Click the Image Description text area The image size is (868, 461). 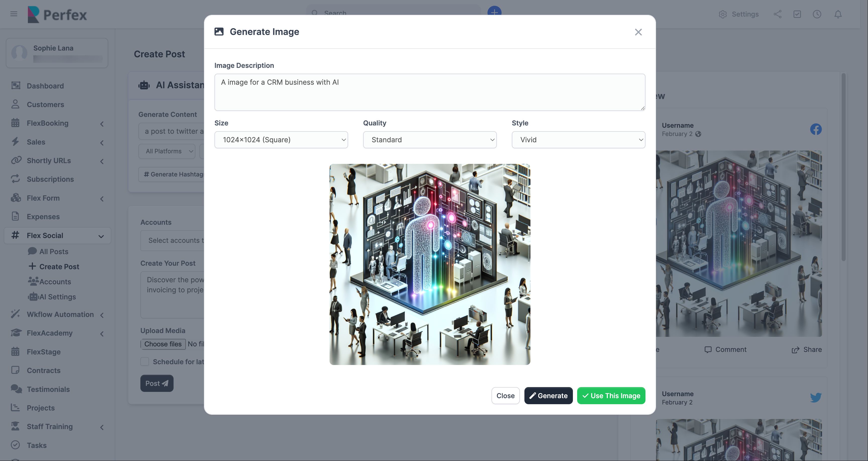point(430,92)
